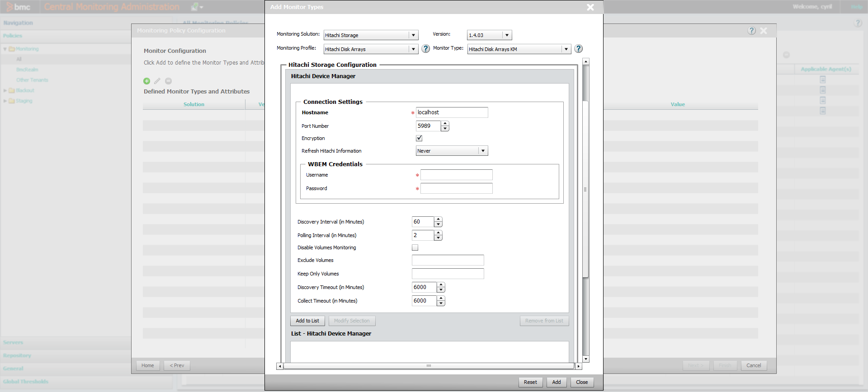The height and width of the screenshot is (392, 868).
Task: Click pencil edit icon in Monitor Configuration
Action: tap(157, 81)
